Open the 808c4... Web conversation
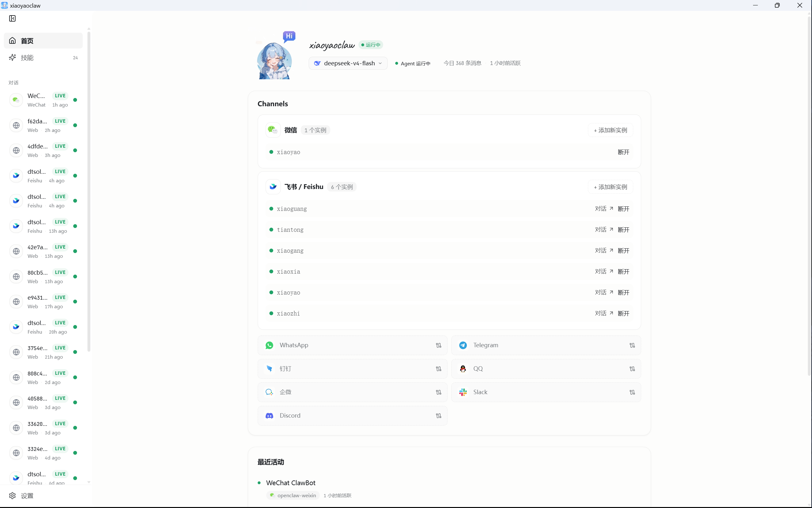The height and width of the screenshot is (508, 812). point(43,377)
